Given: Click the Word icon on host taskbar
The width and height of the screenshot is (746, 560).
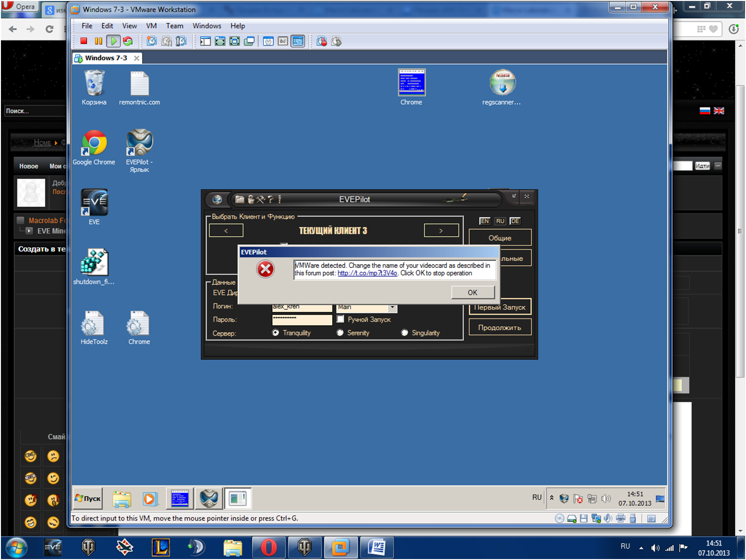Looking at the screenshot, I should (x=377, y=548).
